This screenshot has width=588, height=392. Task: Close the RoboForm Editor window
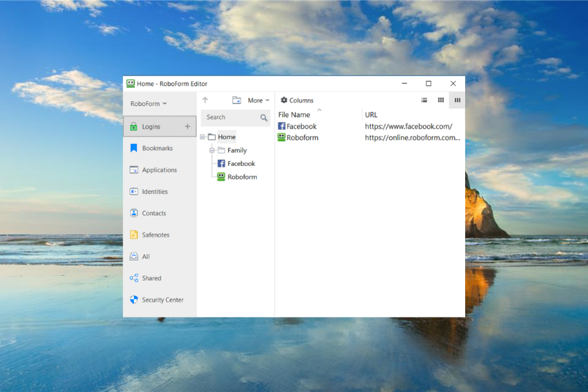(453, 84)
